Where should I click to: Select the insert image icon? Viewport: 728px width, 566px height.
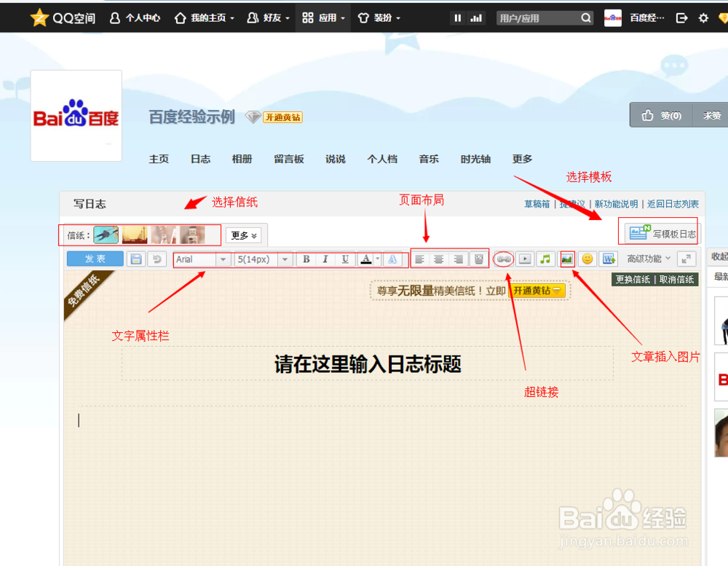[566, 259]
